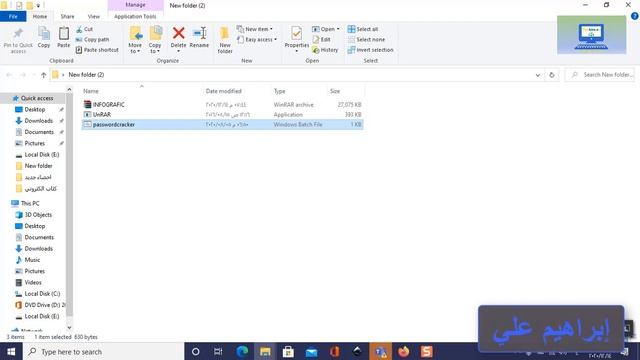Open Firefox from the taskbar
This screenshot has width=640, height=360.
pyautogui.click(x=404, y=351)
